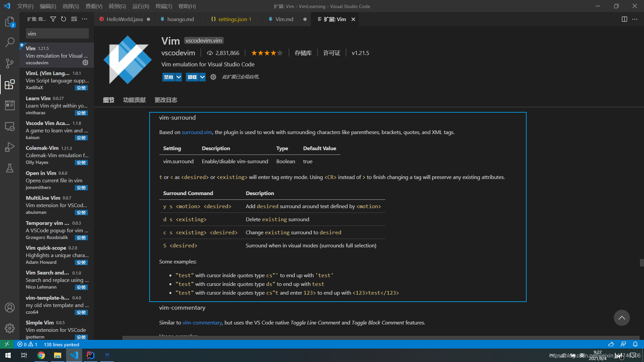Switch to the settings.json tab
Image resolution: width=644 pixels, height=362 pixels.
pyautogui.click(x=232, y=19)
